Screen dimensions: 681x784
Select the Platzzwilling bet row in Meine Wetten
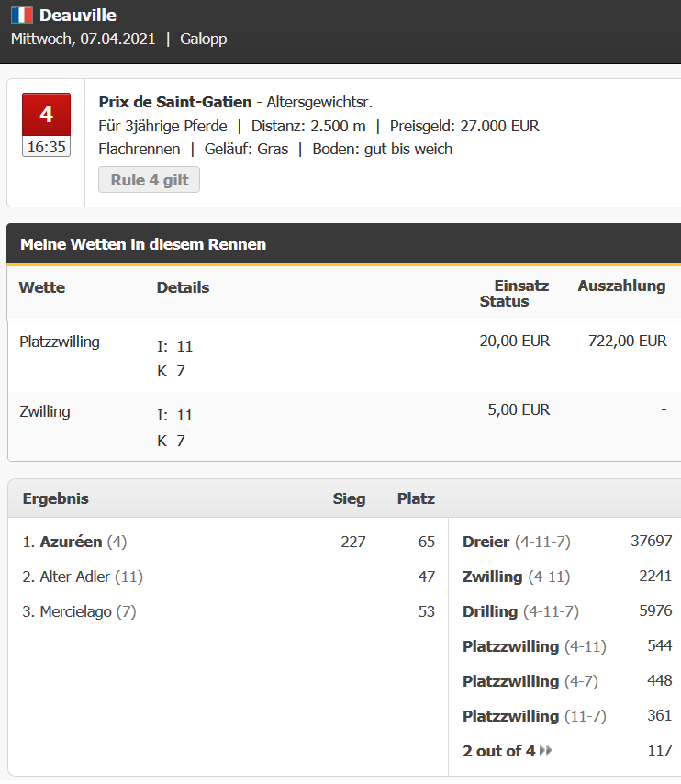344,356
